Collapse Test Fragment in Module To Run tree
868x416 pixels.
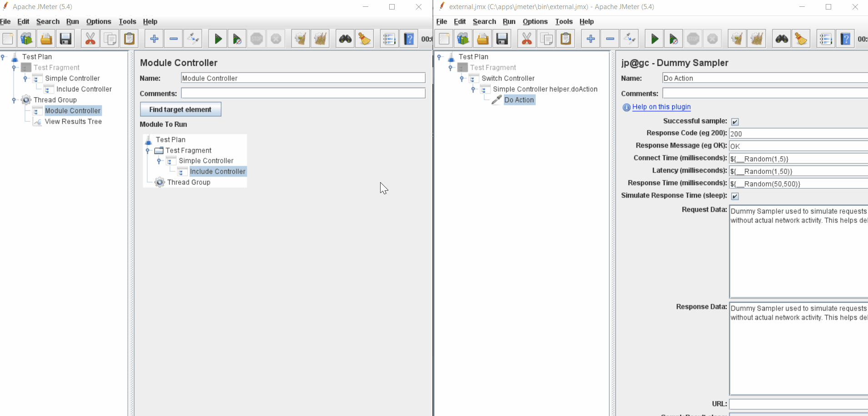pos(148,150)
